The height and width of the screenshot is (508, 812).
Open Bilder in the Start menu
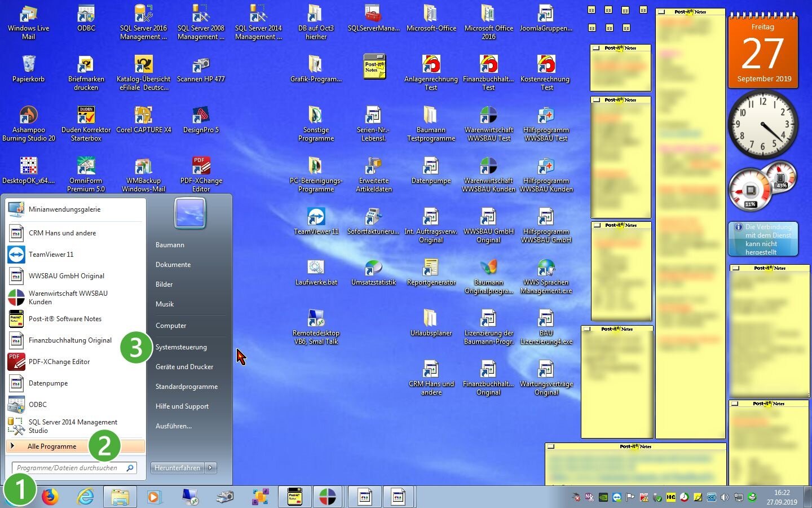(x=164, y=284)
